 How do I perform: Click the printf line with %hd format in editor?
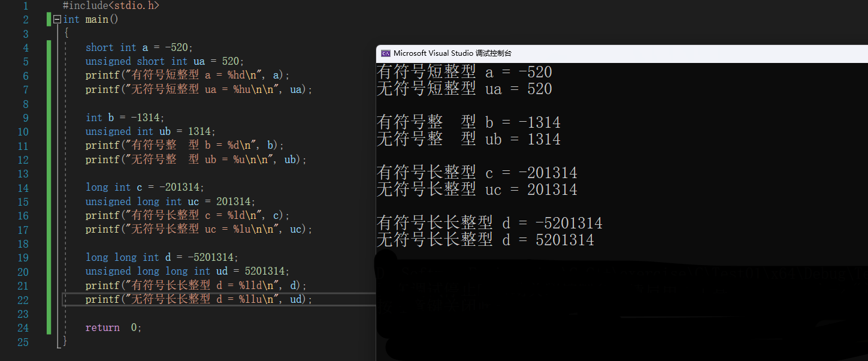(x=187, y=76)
